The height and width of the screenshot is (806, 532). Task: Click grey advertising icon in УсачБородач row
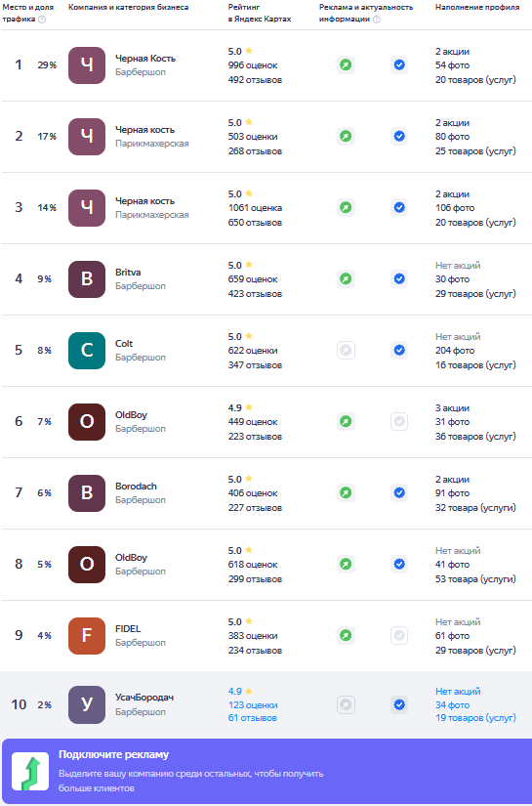coord(347,704)
